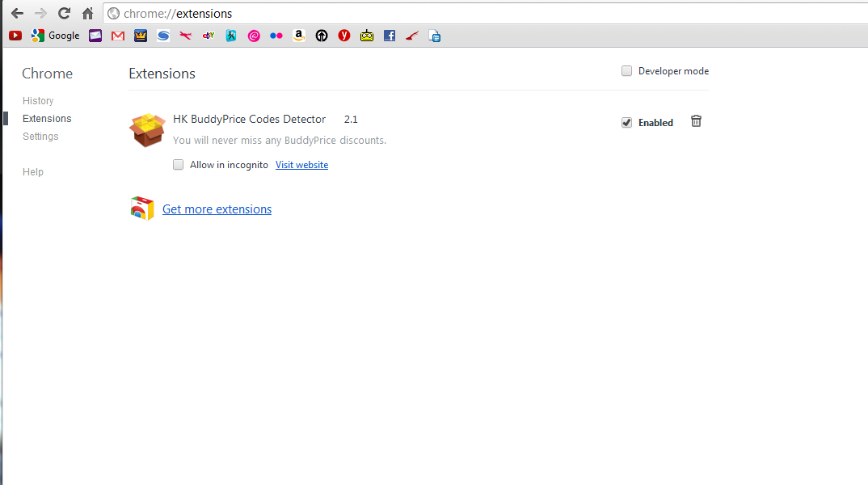Focus the chrome://extensions address bar
Image resolution: width=868 pixels, height=485 pixels.
pyautogui.click(x=487, y=13)
